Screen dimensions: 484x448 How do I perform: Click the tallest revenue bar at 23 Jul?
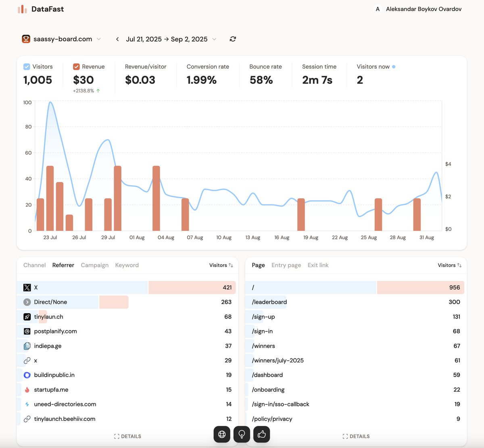50,198
